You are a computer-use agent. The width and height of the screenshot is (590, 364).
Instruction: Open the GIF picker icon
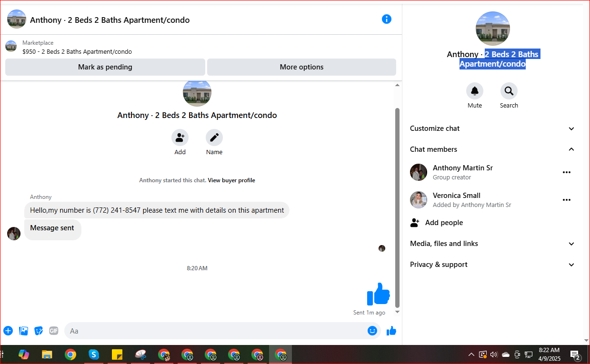click(54, 331)
